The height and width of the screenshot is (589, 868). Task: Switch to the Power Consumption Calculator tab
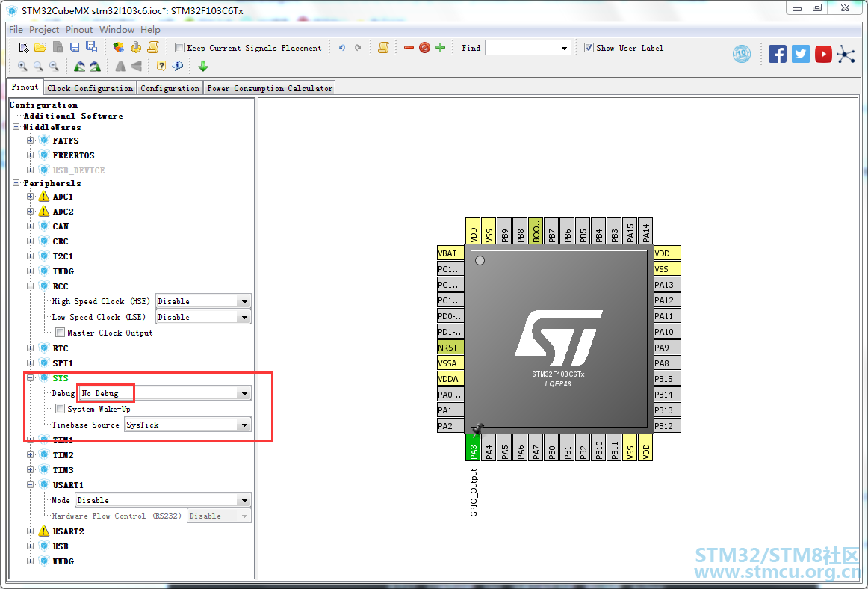(270, 88)
